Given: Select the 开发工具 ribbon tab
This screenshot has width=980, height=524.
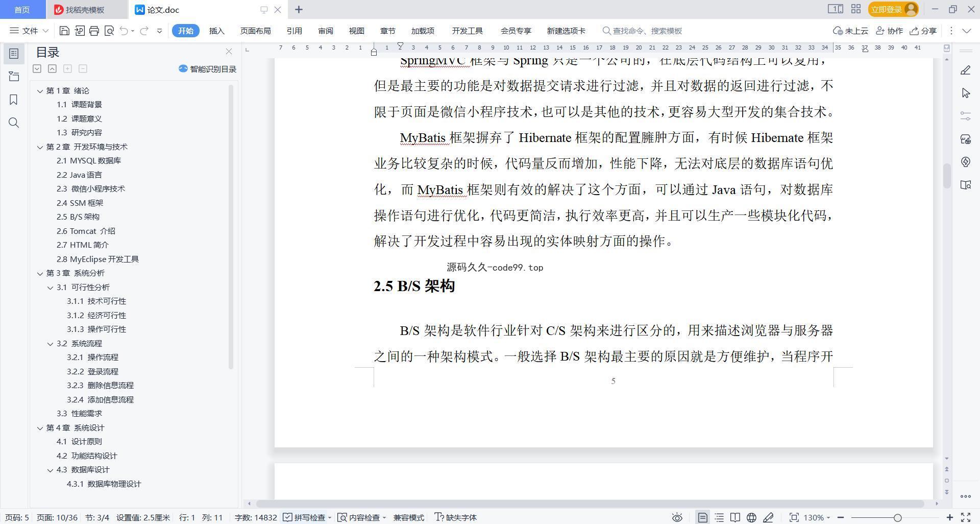Looking at the screenshot, I should [467, 31].
